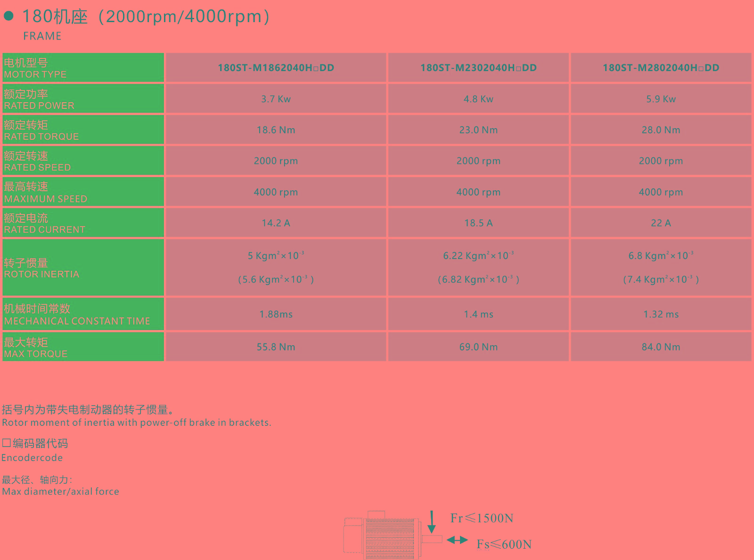Select the 180ST-M2302040H□DD column header
This screenshot has height=560, width=754.
coord(478,68)
